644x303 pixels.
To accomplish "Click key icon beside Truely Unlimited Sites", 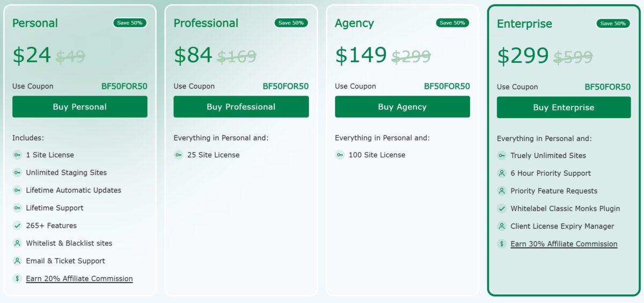I will [502, 155].
